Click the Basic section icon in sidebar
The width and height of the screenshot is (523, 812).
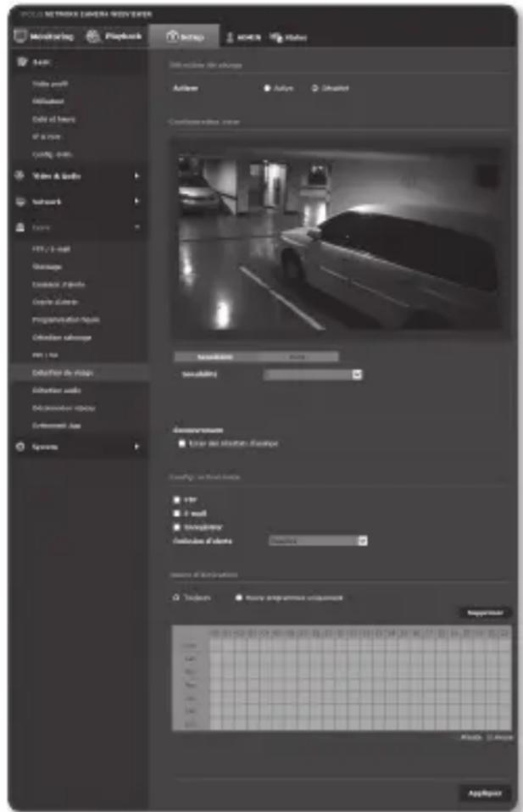21,64
